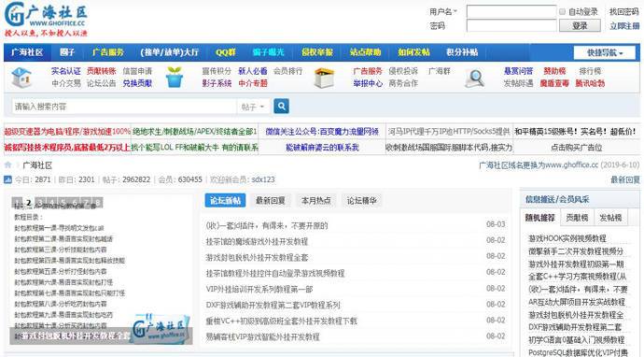Click the 新人必看 quick link
Viewport: 644px width, 357px height.
click(253, 71)
